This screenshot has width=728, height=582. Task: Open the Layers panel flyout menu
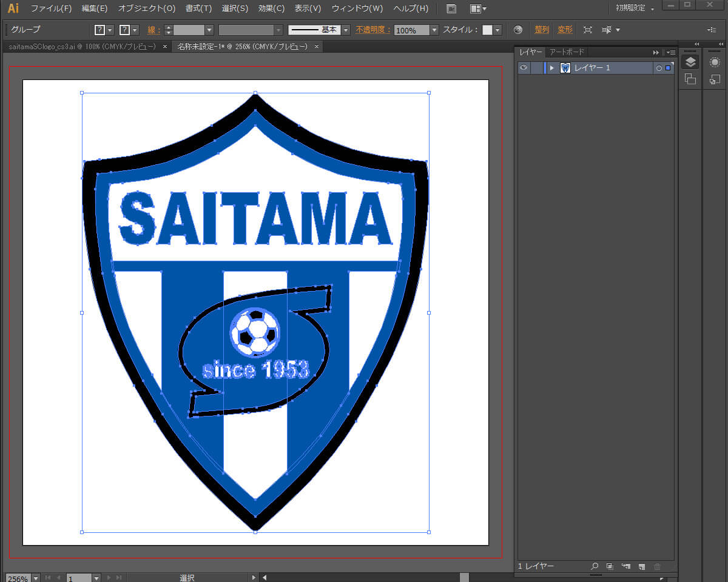pyautogui.click(x=670, y=52)
